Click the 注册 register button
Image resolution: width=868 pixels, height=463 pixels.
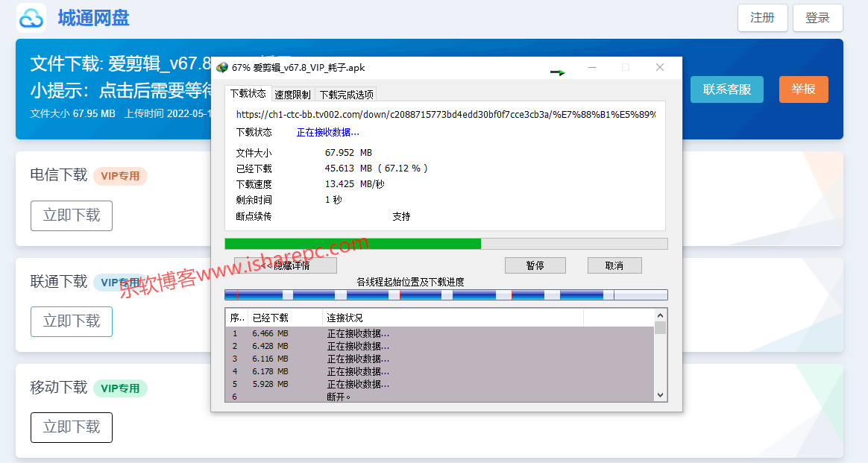click(762, 18)
